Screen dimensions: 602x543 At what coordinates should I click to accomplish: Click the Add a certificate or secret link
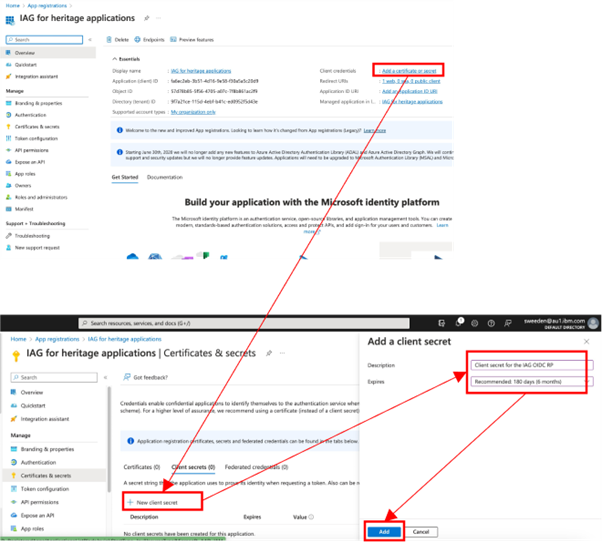409,71
